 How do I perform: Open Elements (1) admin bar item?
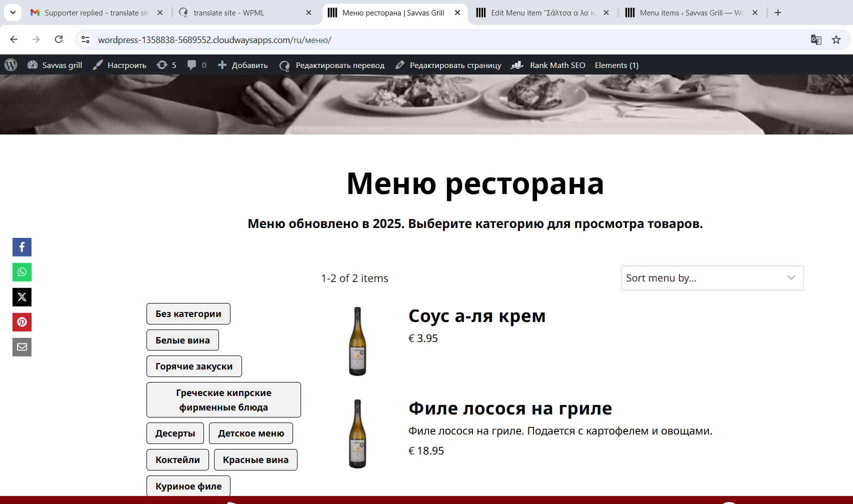tap(616, 65)
